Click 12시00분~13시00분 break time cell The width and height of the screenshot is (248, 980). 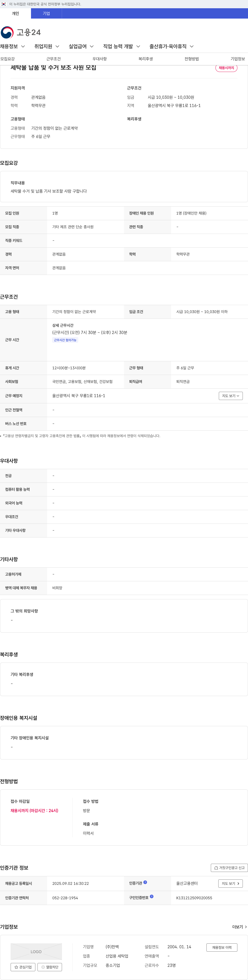tap(69, 368)
